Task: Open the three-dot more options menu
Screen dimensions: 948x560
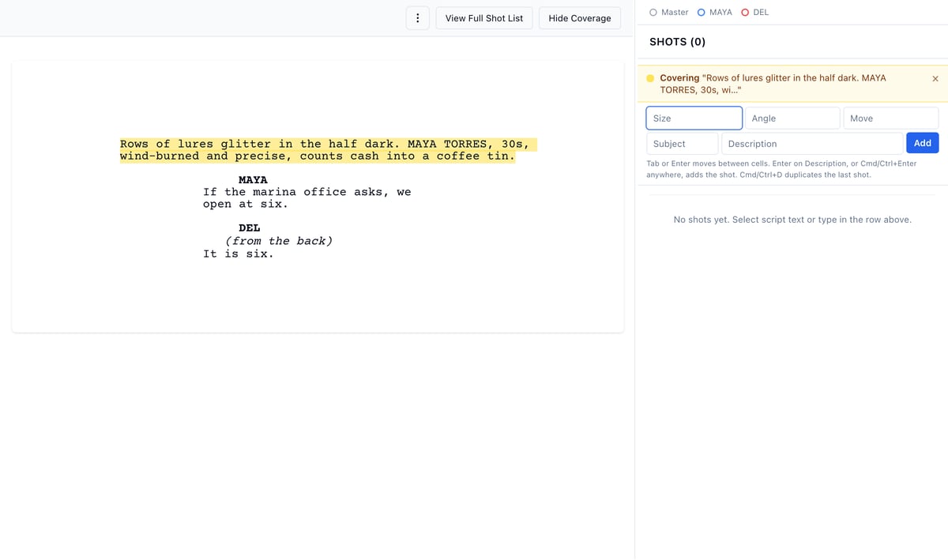Action: tap(418, 18)
